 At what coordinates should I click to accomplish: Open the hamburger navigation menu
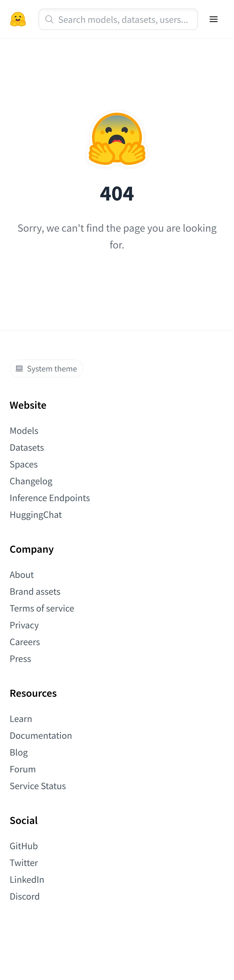pos(213,19)
